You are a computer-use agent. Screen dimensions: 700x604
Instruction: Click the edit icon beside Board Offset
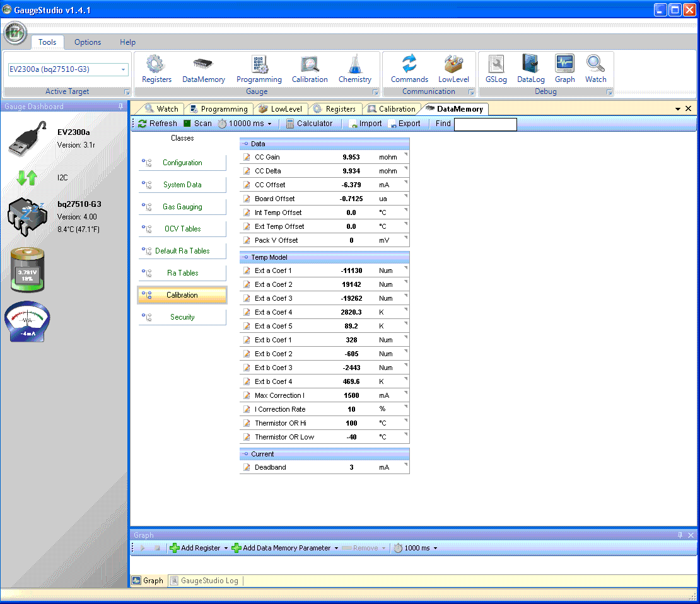coord(247,199)
